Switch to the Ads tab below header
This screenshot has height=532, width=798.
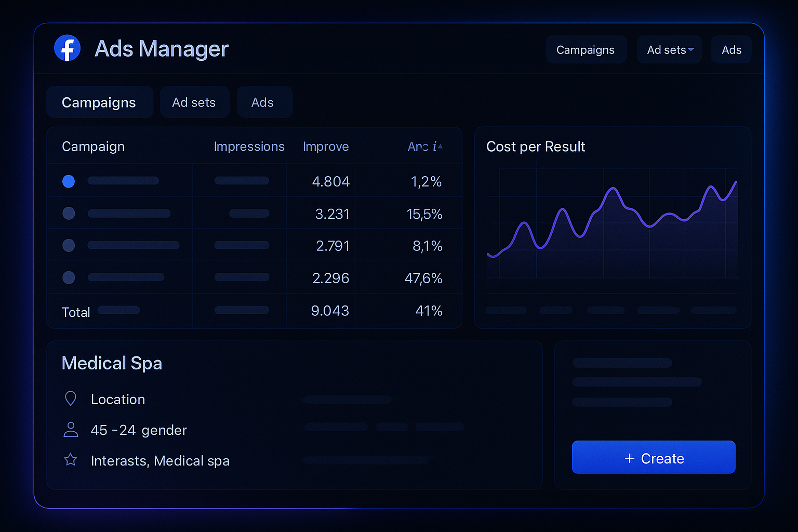point(263,102)
